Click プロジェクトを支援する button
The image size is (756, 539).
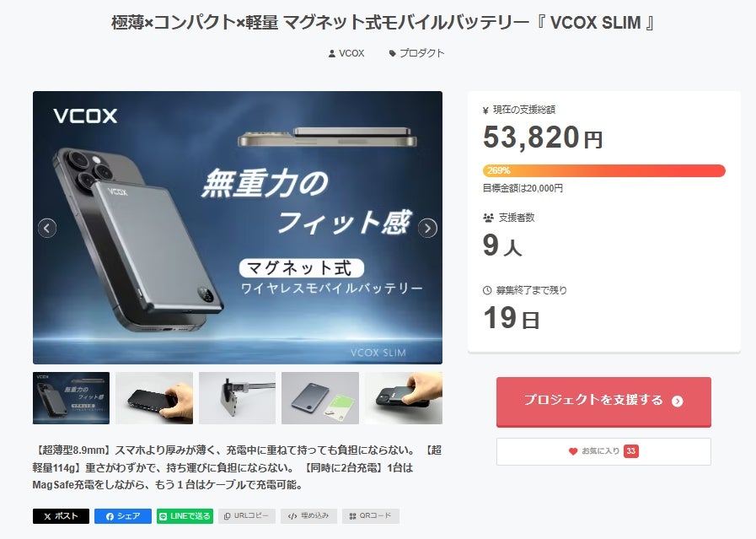603,402
